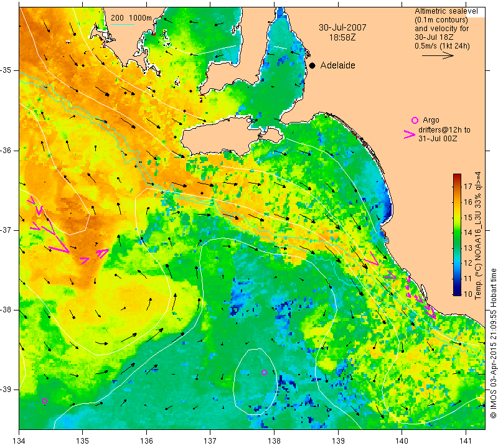Click the cyan 200 1000m depth legend line
Image resolution: width=498 pixels, height=448 pixels.
click(x=123, y=24)
